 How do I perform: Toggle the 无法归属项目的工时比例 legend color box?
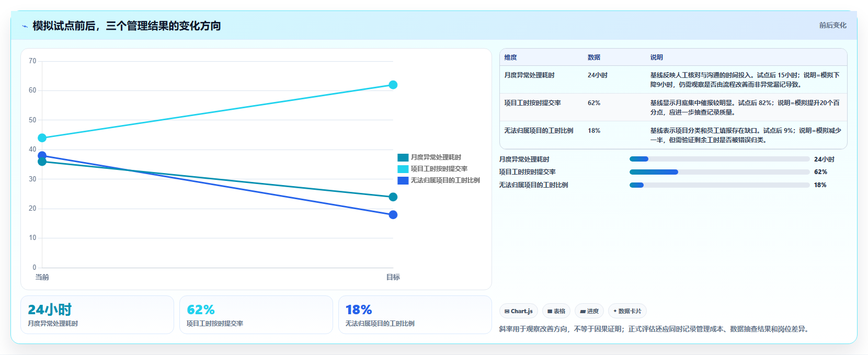tap(403, 180)
